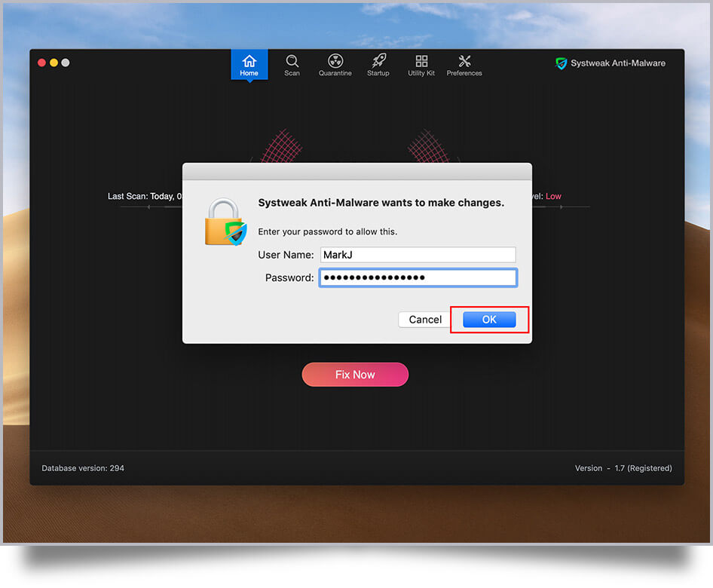This screenshot has height=588, width=713.
Task: Focus the User Name field
Action: pos(418,255)
